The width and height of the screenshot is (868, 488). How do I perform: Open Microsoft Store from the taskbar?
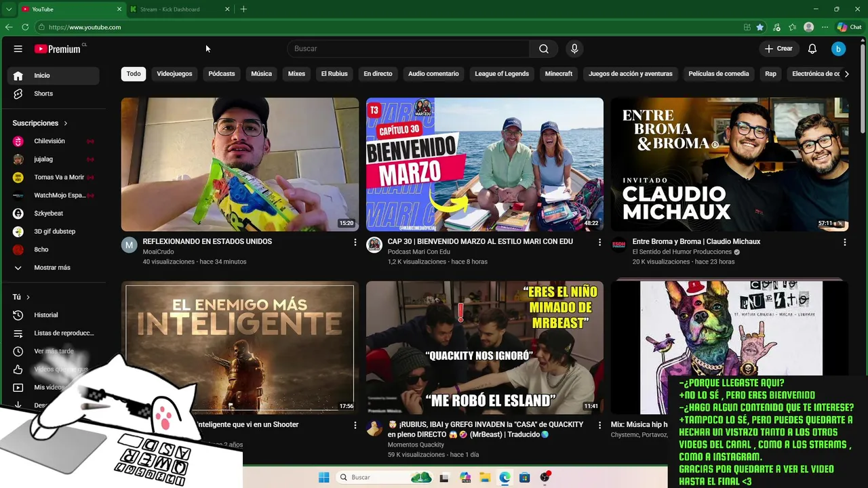[x=524, y=477]
